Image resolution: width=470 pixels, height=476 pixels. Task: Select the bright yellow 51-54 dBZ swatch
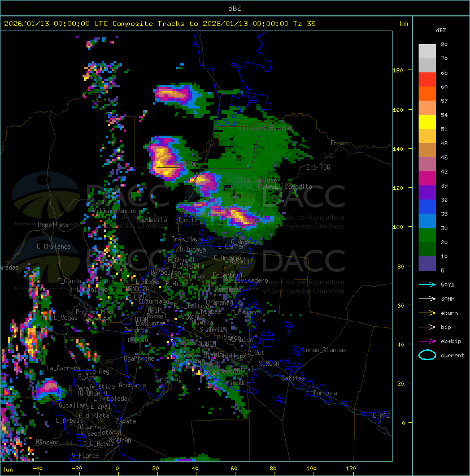pos(427,122)
